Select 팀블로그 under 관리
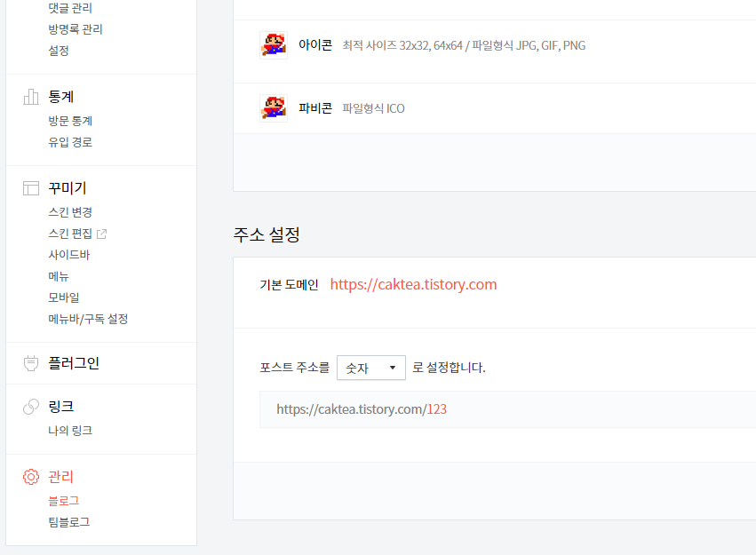756x555 pixels. pyautogui.click(x=69, y=522)
